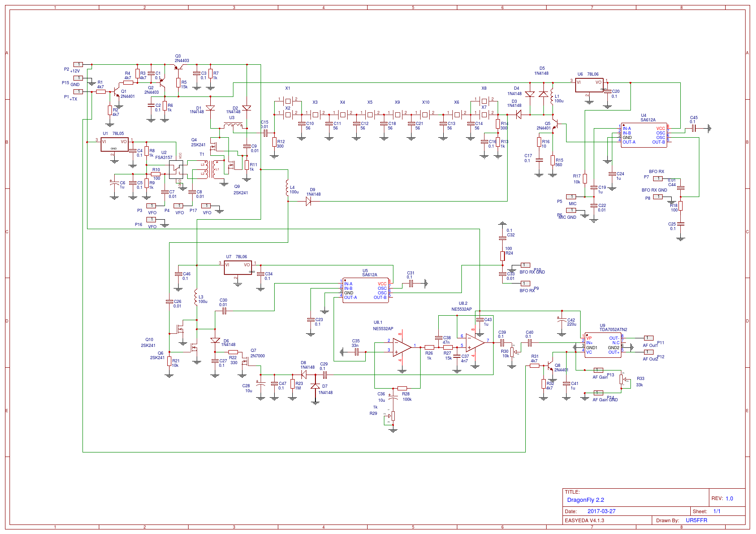Select the P2 +12V connector pin

(78, 65)
